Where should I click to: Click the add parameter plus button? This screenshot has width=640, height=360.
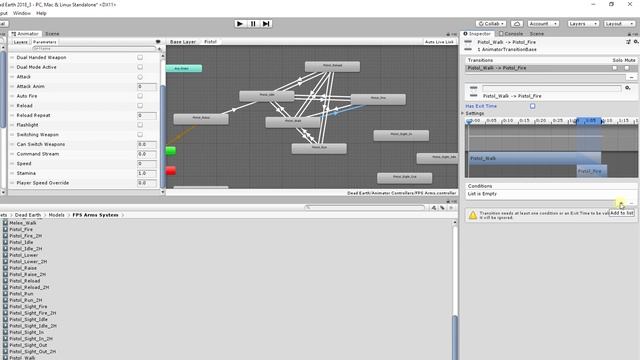click(x=160, y=49)
